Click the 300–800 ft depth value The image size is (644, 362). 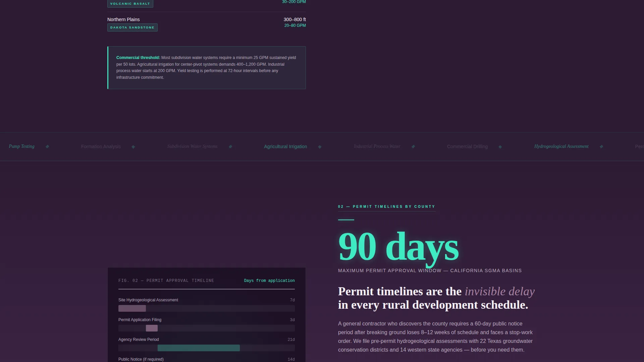[294, 19]
